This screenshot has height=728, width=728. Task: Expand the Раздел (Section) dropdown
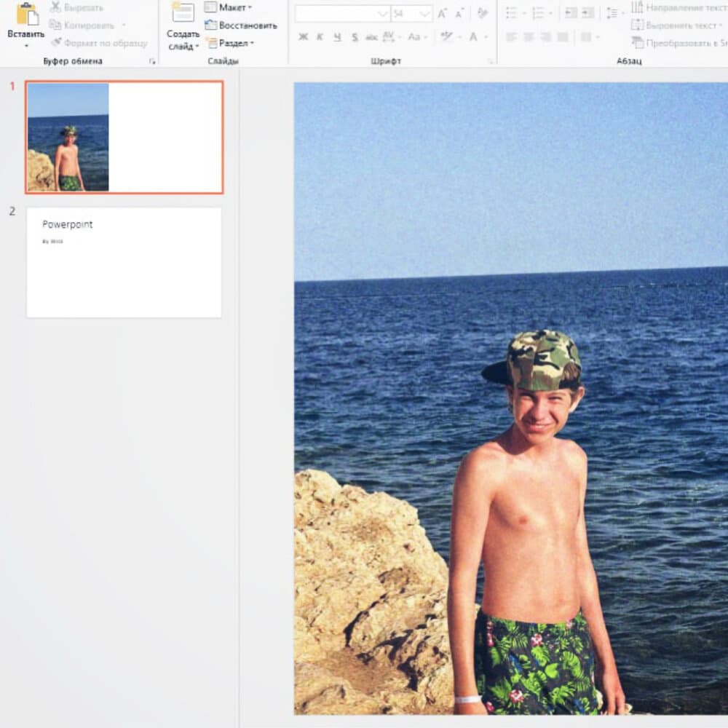coord(230,43)
